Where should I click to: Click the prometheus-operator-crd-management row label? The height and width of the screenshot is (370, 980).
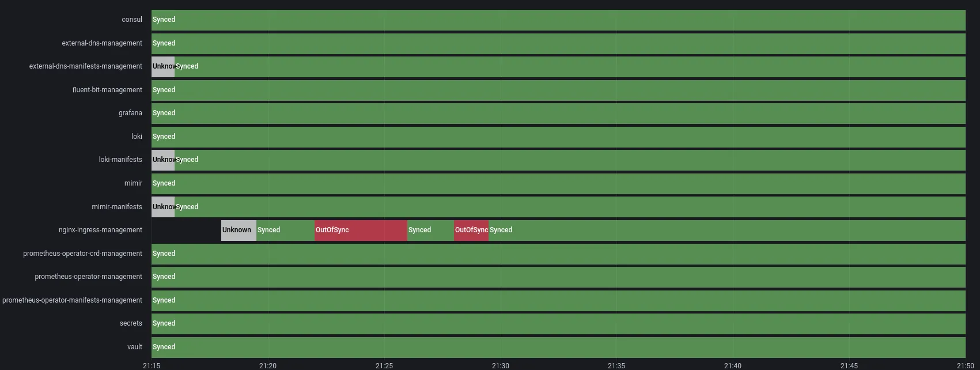[82, 254]
